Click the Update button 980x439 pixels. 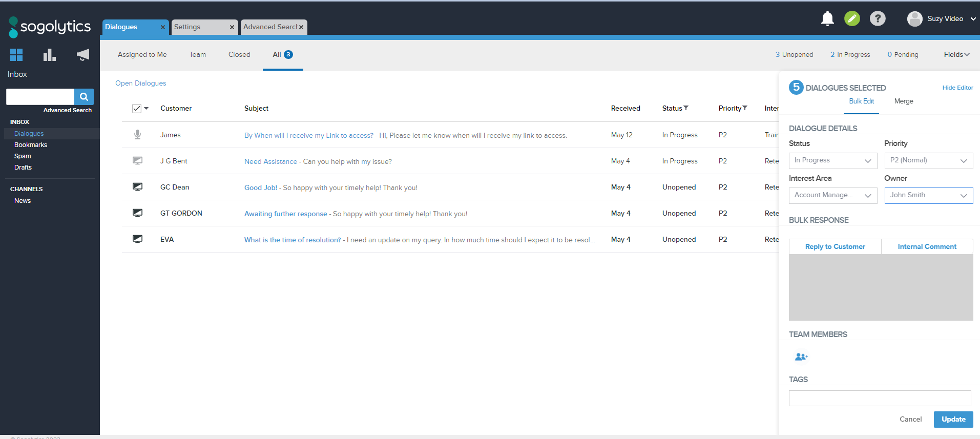[953, 419]
